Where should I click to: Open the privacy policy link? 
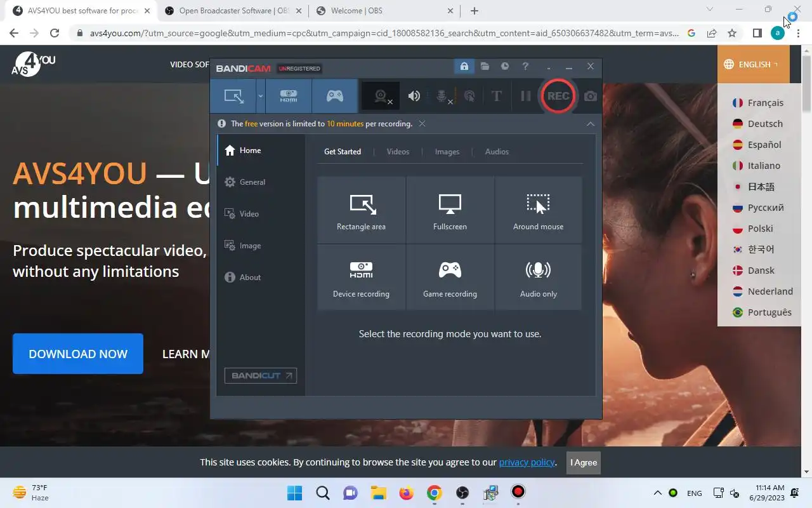pos(527,462)
